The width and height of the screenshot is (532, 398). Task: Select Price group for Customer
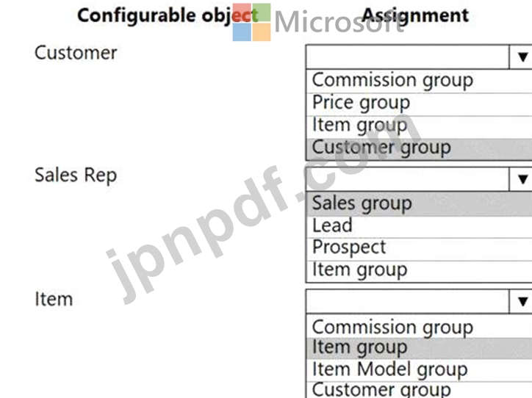coord(361,102)
